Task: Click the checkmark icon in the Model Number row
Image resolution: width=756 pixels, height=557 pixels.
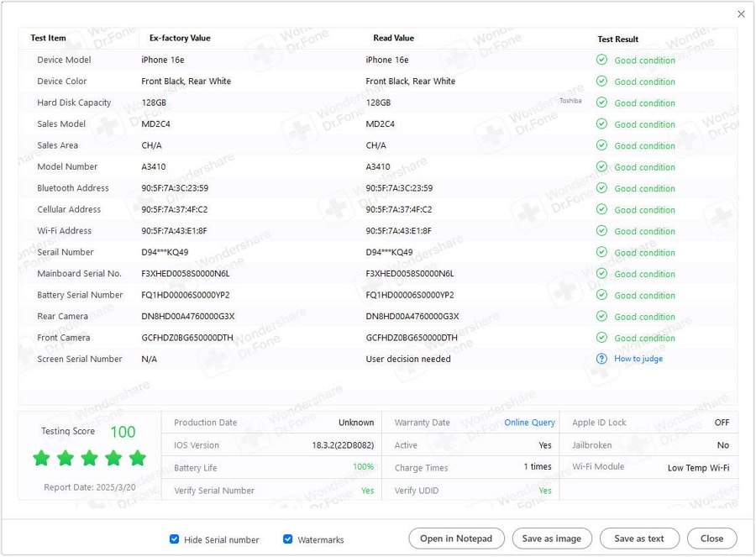Action: 601,166
